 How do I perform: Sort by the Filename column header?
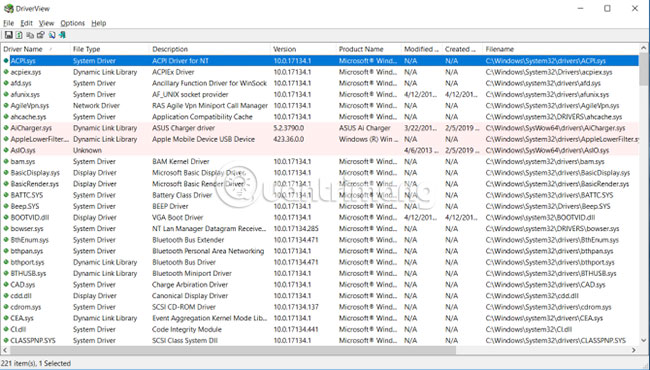(x=561, y=49)
